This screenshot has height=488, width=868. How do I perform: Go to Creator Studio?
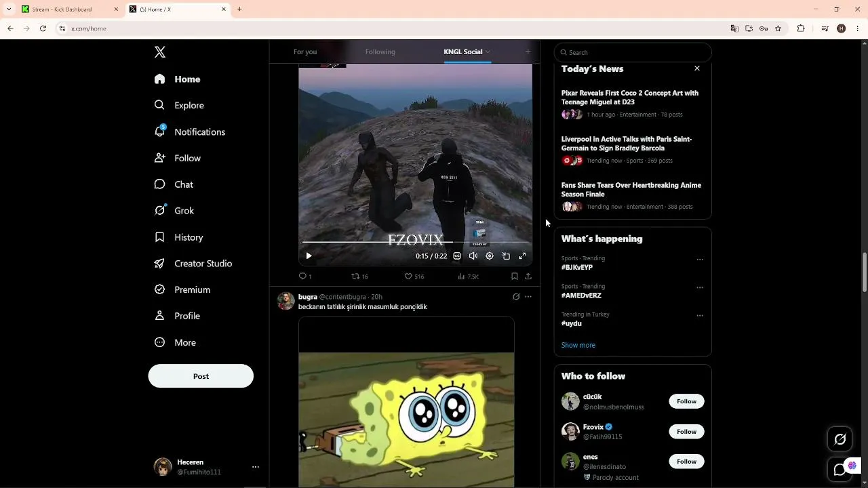pos(193,264)
